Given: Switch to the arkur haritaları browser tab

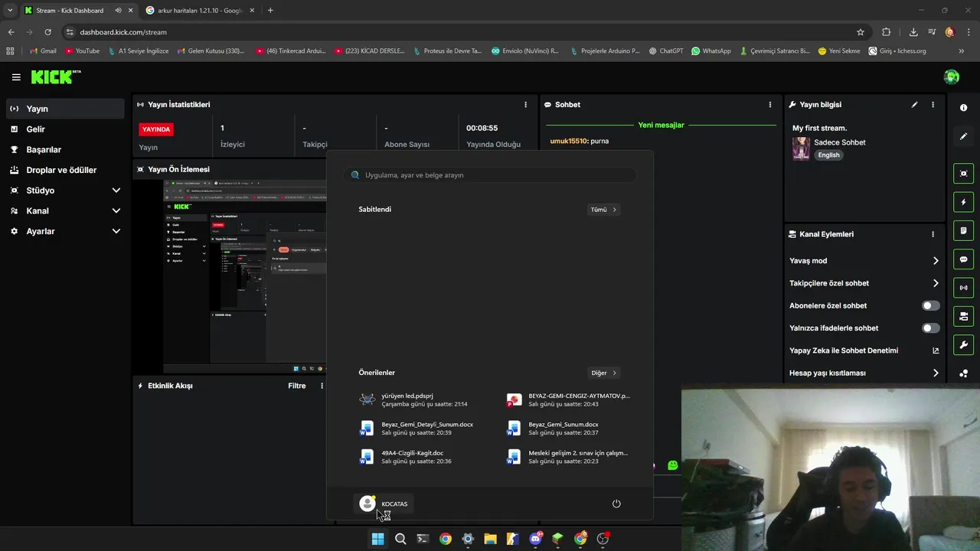Looking at the screenshot, I should tap(201, 11).
